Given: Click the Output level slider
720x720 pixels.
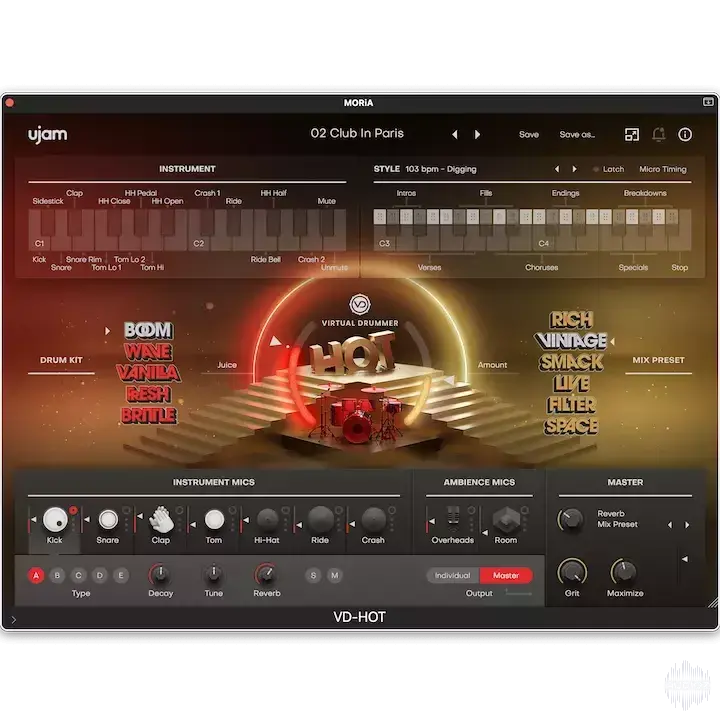Looking at the screenshot, I should coord(519,593).
